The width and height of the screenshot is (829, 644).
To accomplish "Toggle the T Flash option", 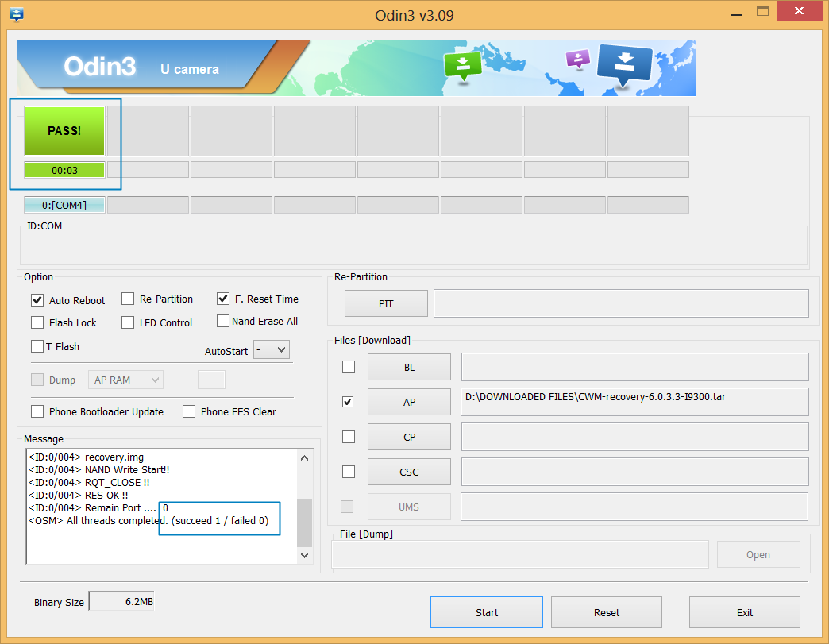I will [x=37, y=346].
